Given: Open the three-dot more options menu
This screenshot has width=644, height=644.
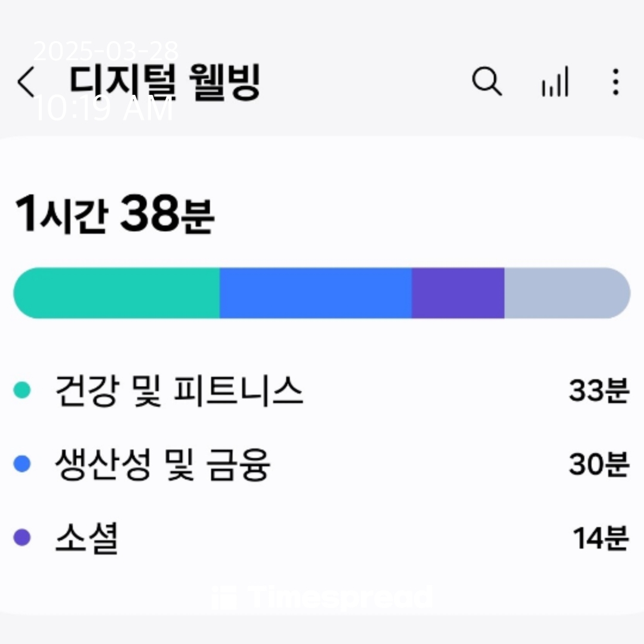Looking at the screenshot, I should tap(615, 82).
